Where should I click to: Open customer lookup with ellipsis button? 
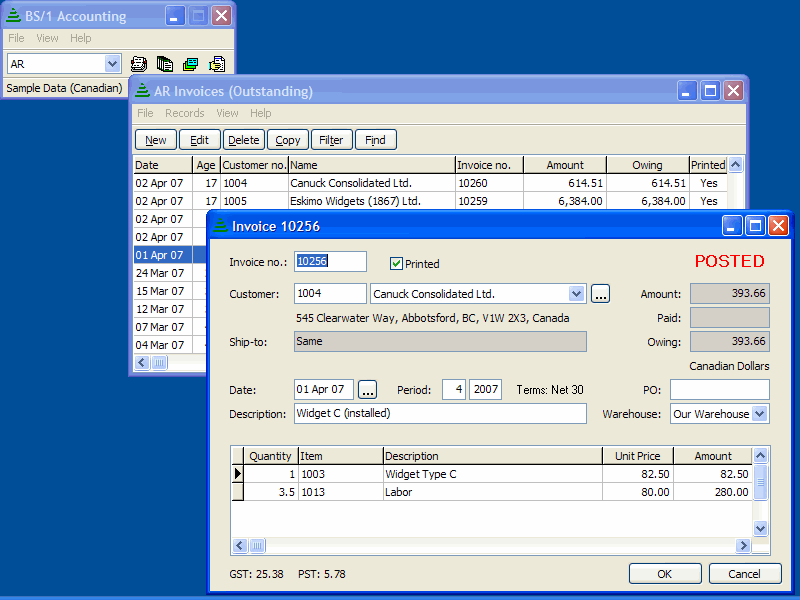(600, 294)
